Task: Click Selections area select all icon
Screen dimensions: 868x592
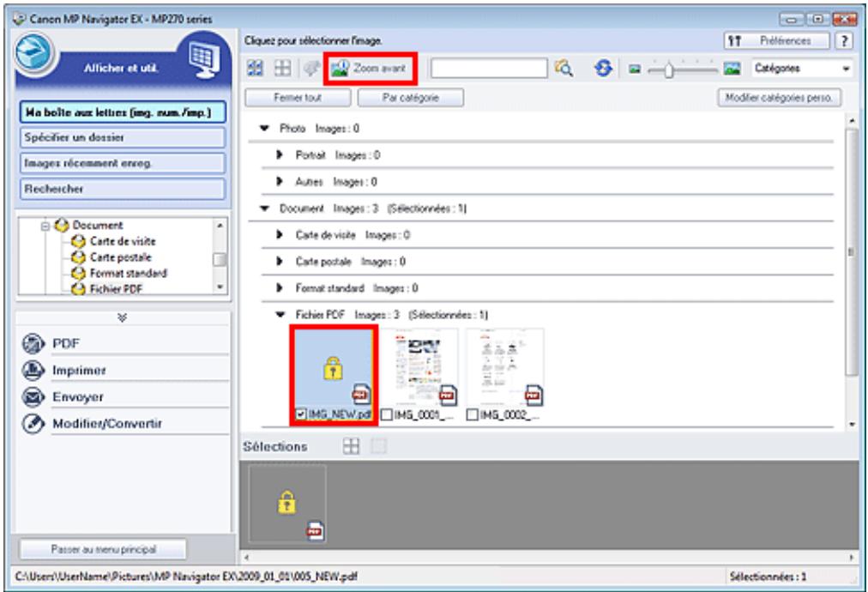Action: point(351,446)
